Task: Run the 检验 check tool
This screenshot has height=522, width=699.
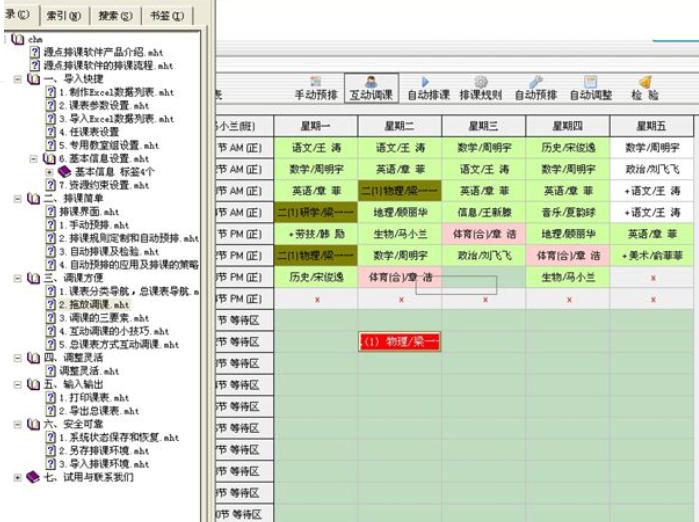Action: pyautogui.click(x=645, y=89)
